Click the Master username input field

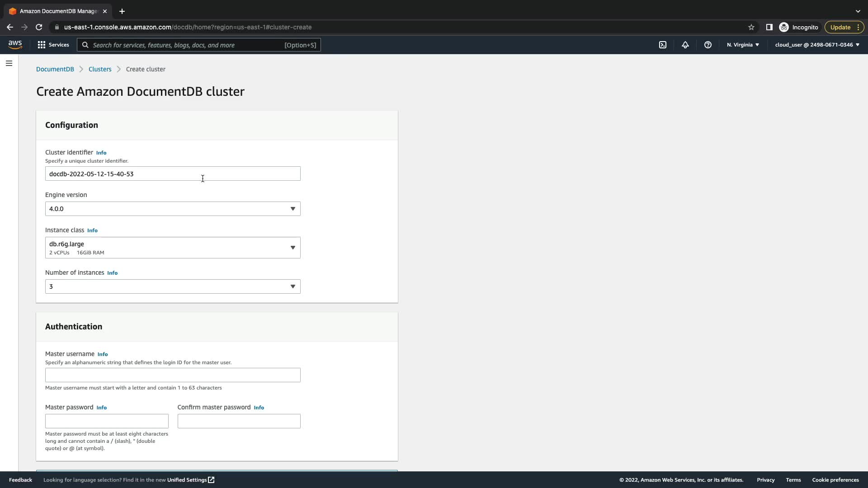click(173, 375)
